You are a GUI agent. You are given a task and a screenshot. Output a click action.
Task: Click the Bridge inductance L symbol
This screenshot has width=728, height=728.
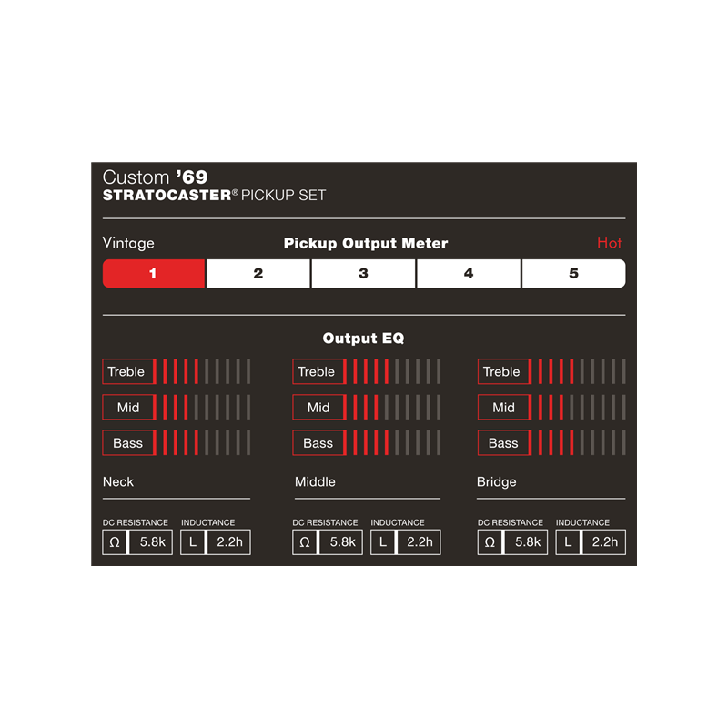coord(568,542)
